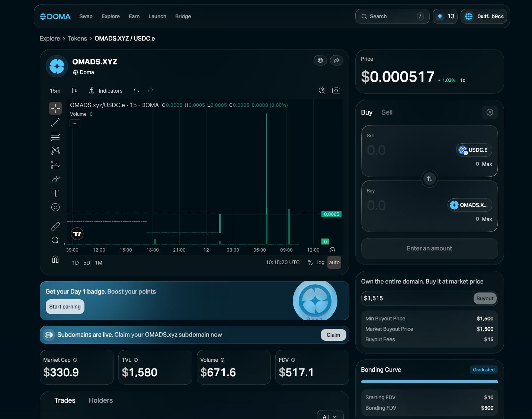Toggle auto scale on chart
The height and width of the screenshot is (419, 532).
pos(334,262)
